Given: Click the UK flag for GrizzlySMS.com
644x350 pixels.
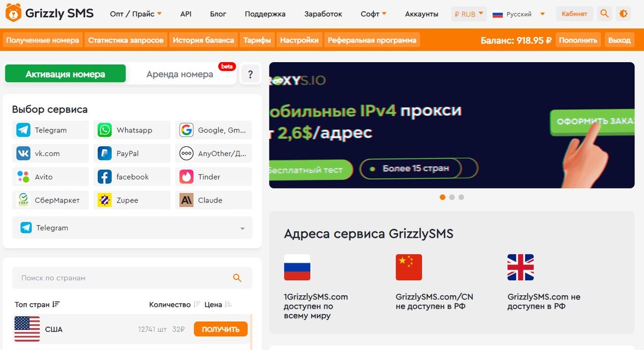Looking at the screenshot, I should 521,267.
